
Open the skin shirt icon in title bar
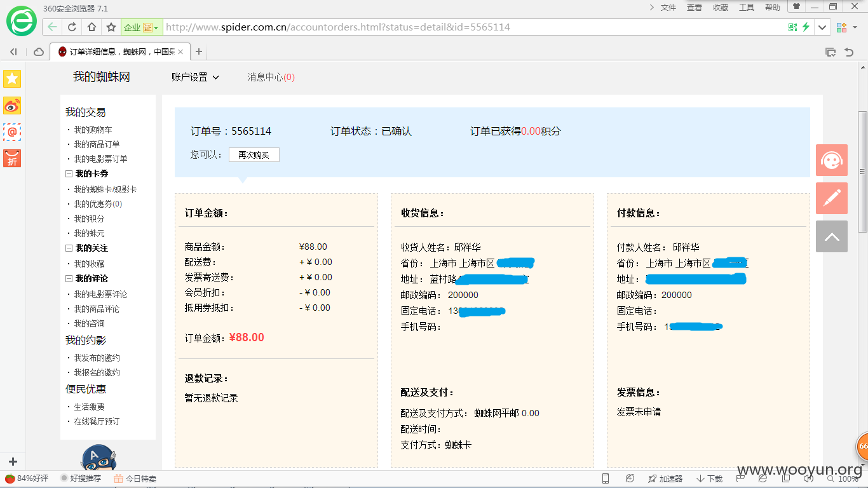coord(796,6)
